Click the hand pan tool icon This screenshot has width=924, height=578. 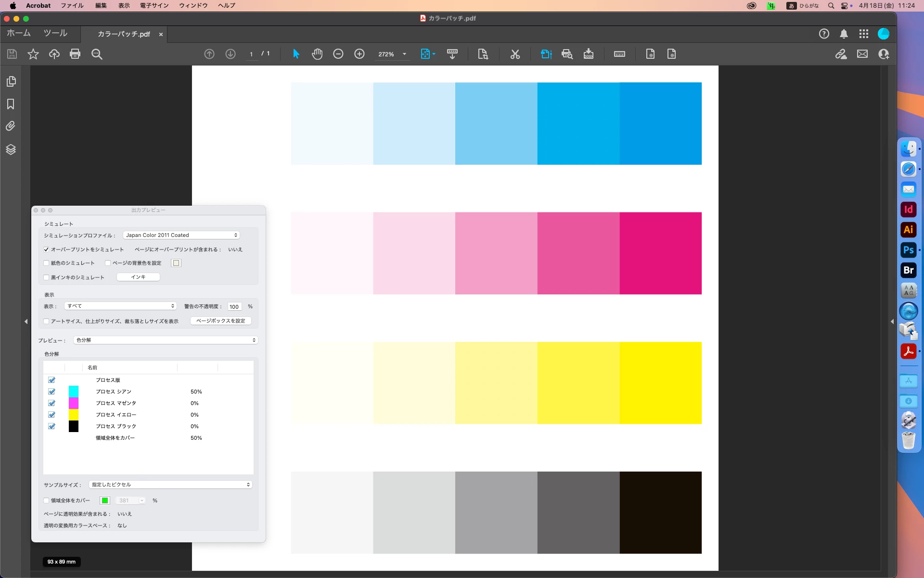[x=317, y=54]
